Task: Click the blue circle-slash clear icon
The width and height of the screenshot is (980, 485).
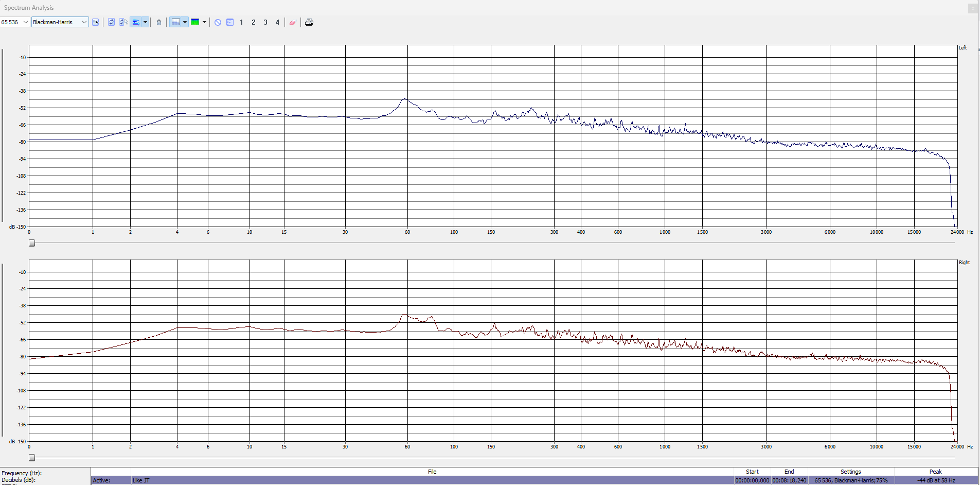Action: 218,22
